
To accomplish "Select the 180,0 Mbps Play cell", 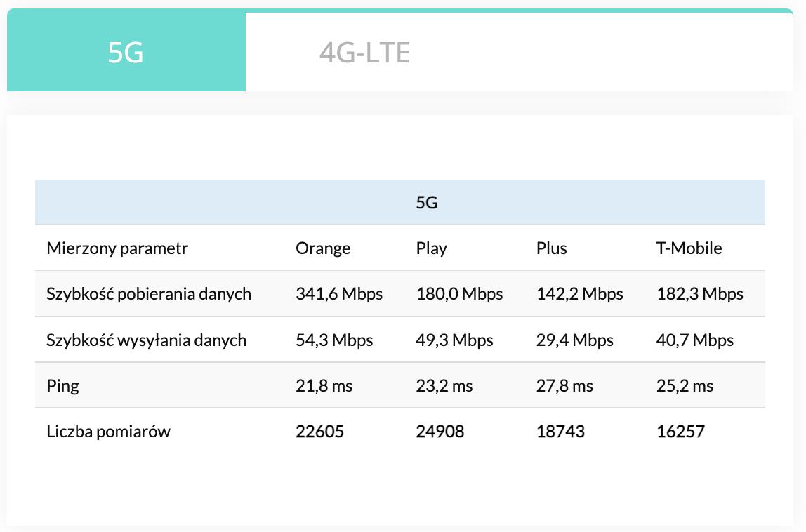I will pos(459,294).
